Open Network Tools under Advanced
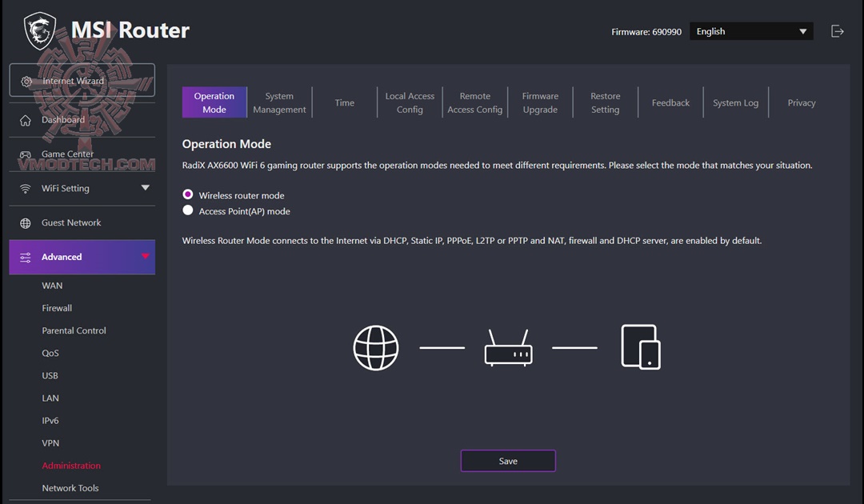The image size is (864, 504). (70, 488)
